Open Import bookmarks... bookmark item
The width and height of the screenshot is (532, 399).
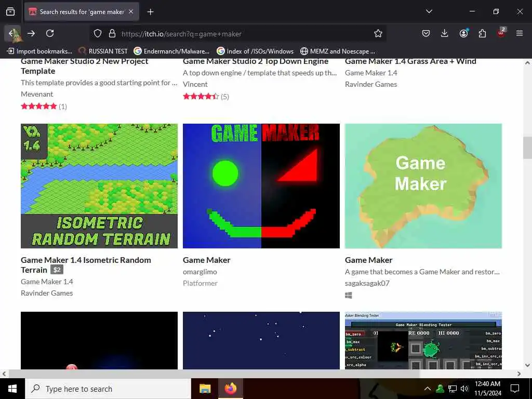pyautogui.click(x=39, y=51)
